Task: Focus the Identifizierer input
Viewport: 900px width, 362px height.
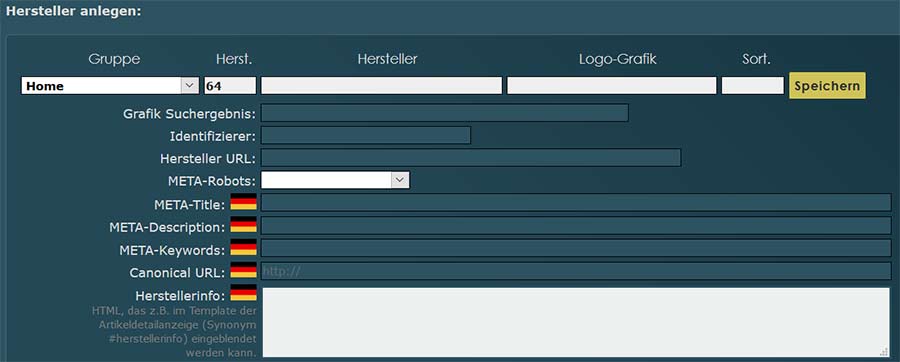Action: [x=366, y=135]
